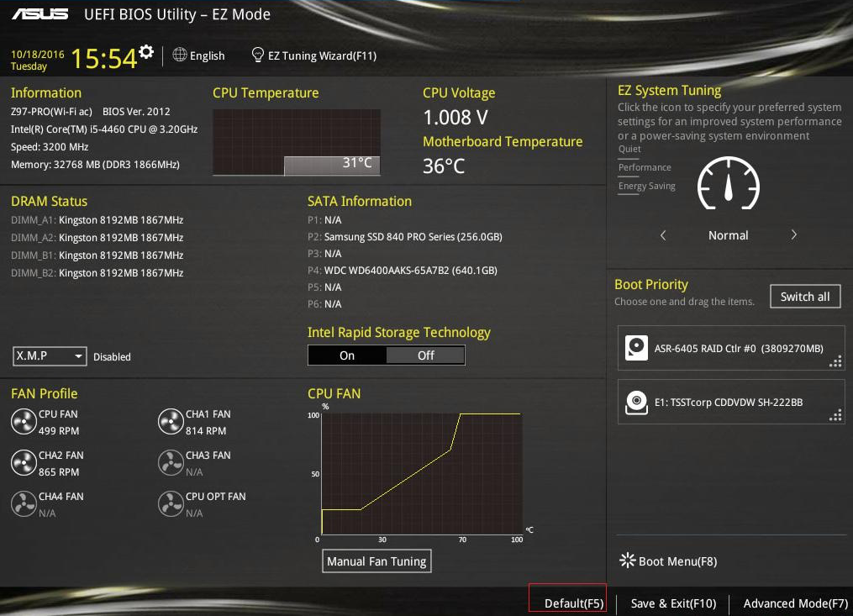Click BIOS Ver. 2012 text
Image resolution: width=853 pixels, height=616 pixels.
click(136, 112)
